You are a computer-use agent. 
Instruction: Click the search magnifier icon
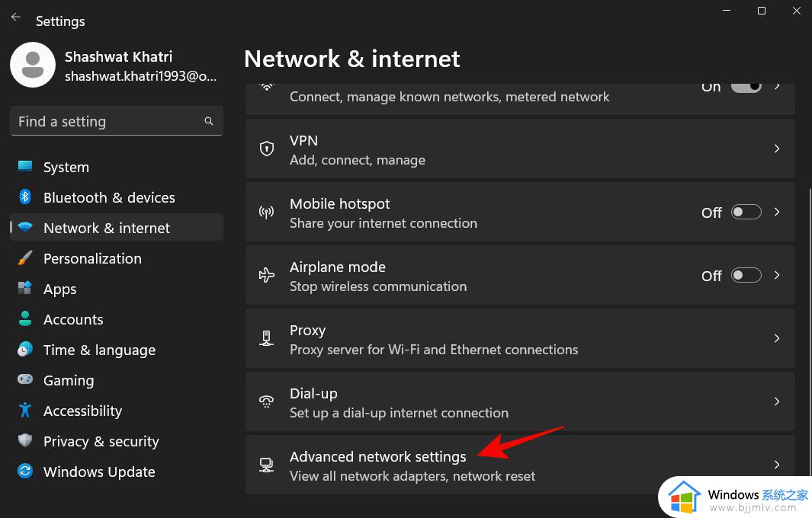pos(209,121)
